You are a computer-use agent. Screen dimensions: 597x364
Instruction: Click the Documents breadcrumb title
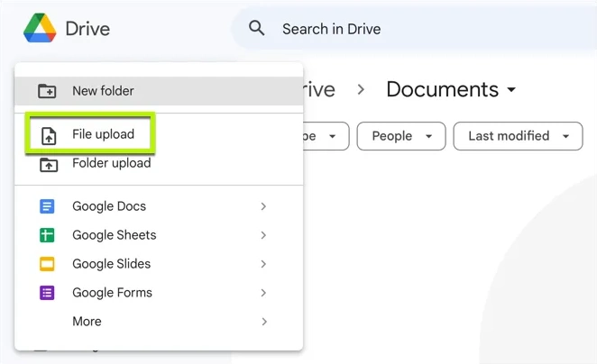pyautogui.click(x=443, y=90)
